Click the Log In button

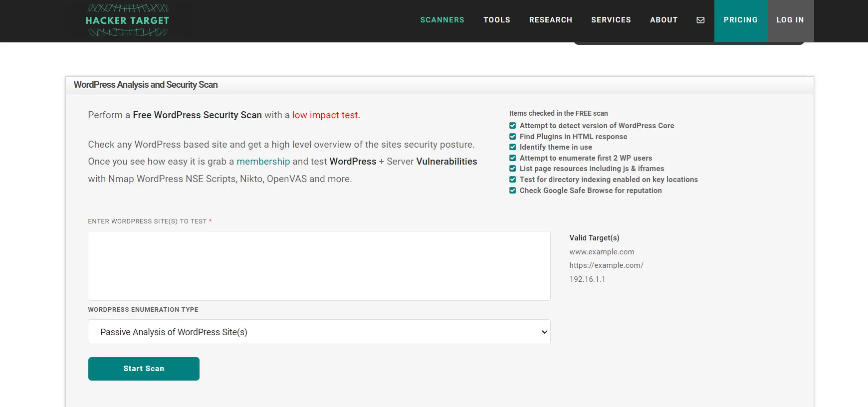(791, 20)
